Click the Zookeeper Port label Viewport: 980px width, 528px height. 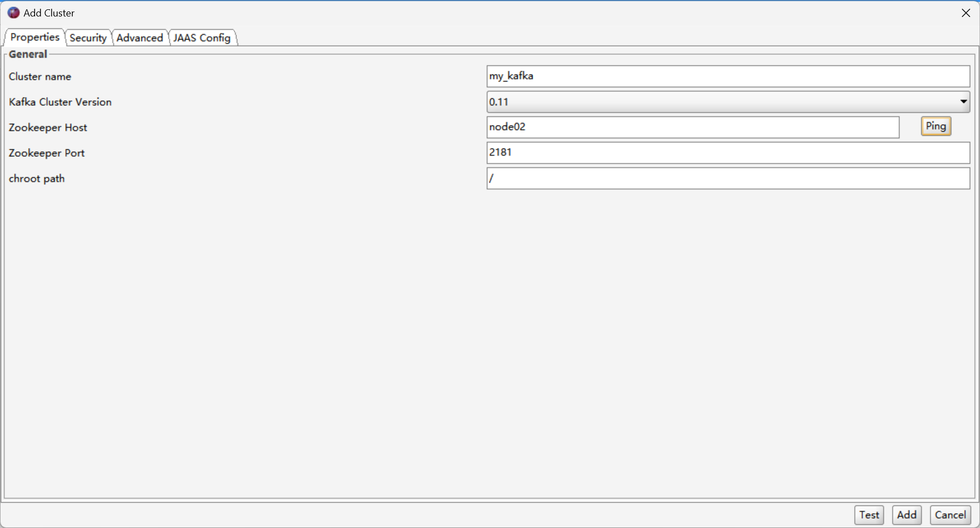coord(47,153)
